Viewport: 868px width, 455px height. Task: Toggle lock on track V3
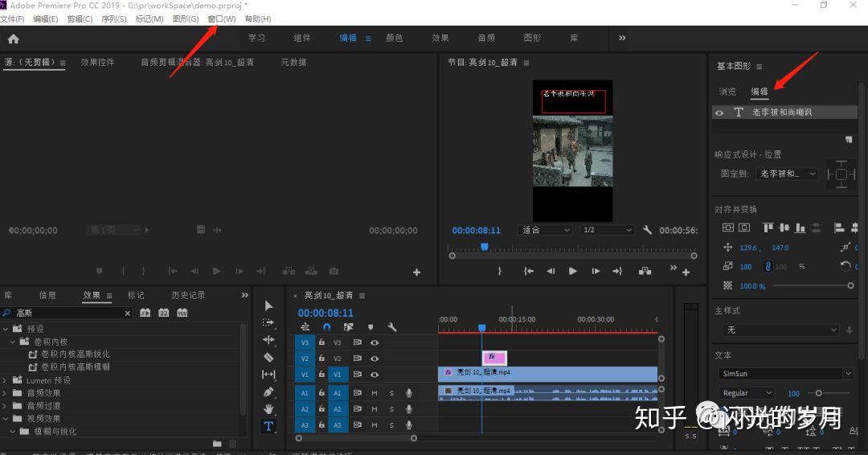(x=321, y=342)
